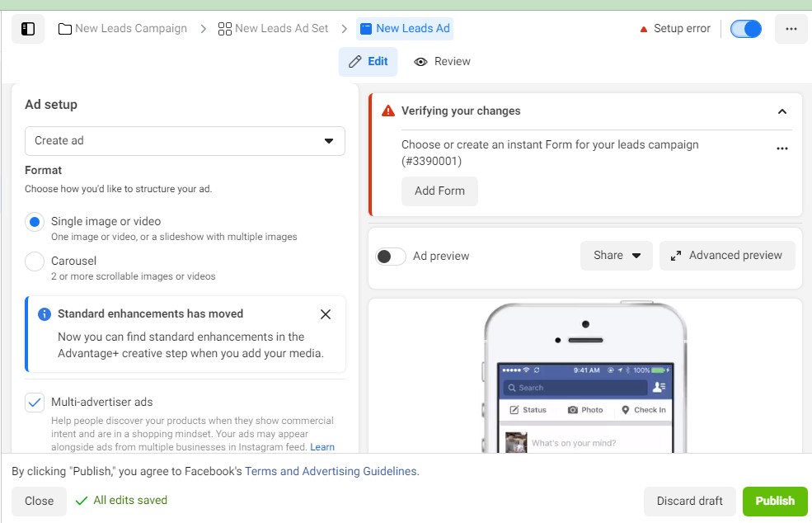This screenshot has width=812, height=523.
Task: Click the Ad setup heading
Action: 51,105
